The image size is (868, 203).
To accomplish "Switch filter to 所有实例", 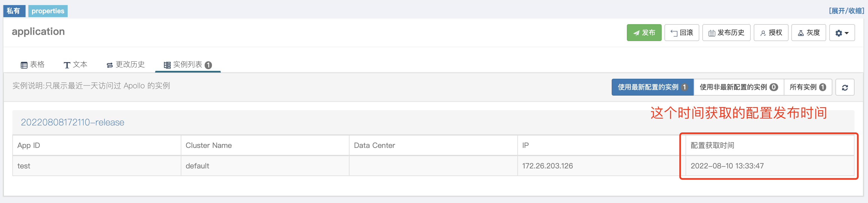I will (807, 87).
